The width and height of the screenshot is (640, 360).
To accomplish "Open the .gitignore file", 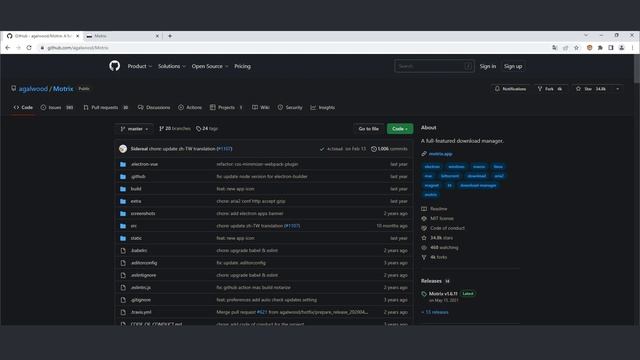I will (x=141, y=300).
